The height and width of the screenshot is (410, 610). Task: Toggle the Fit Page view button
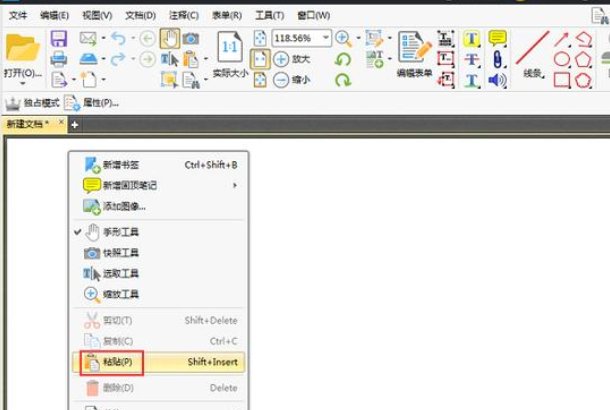click(x=260, y=39)
